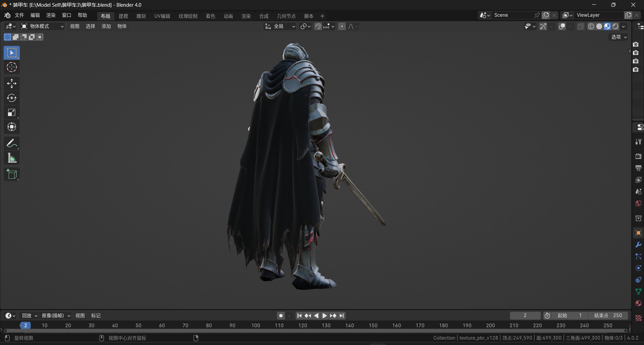This screenshot has height=345, width=644.
Task: Open the Playback dropdown in timeline
Action: coord(30,315)
